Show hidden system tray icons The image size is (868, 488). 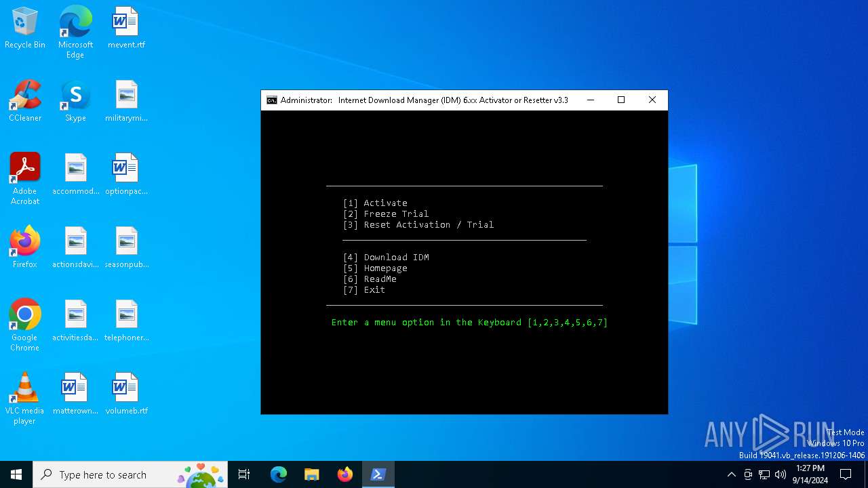[x=731, y=474]
